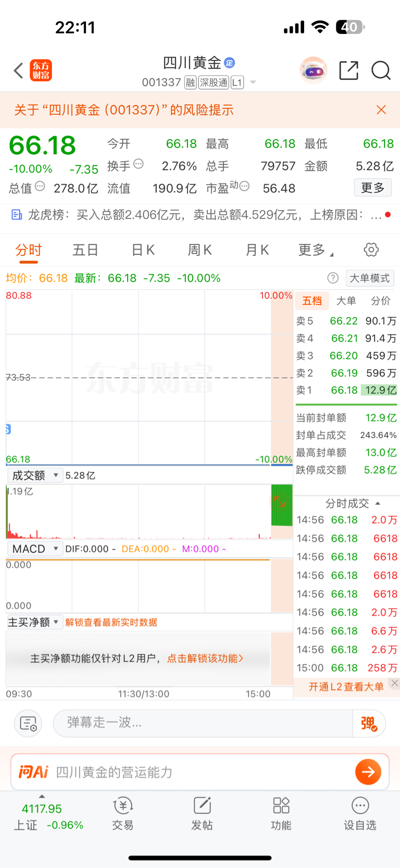Screen dimensions: 400x868
Task: Tap the 卖3 66.20 order row
Action: click(x=346, y=356)
